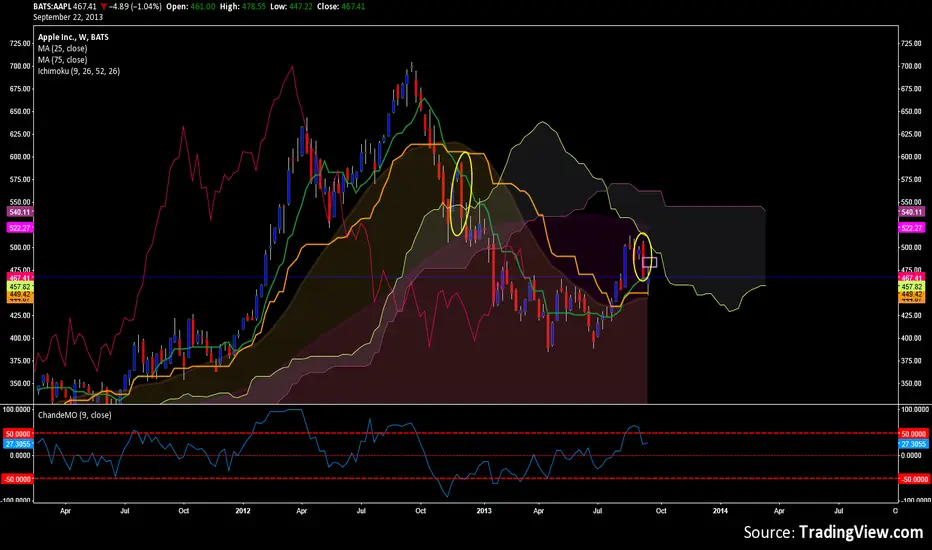
Task: Click the 2014 label on time axis
Action: coord(720,511)
